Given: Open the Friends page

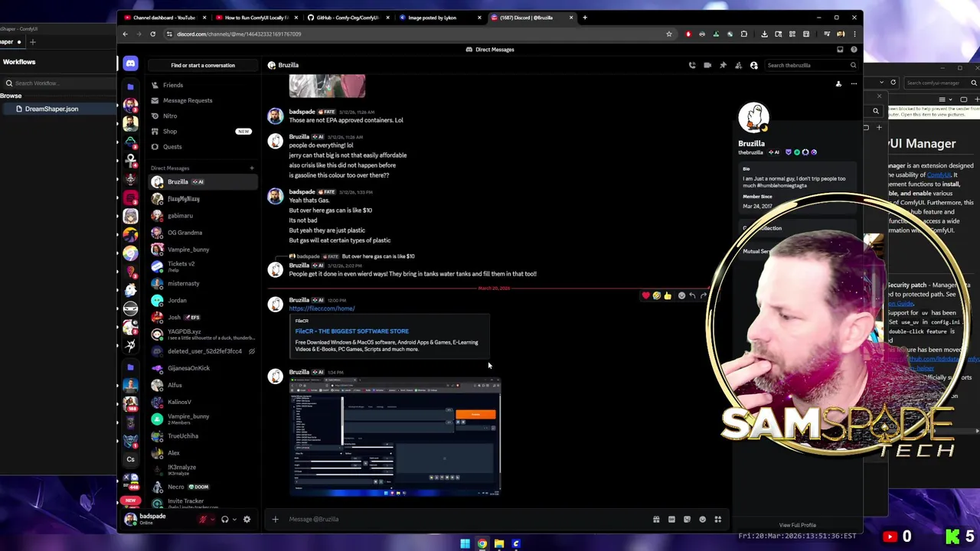Looking at the screenshot, I should point(202,85).
